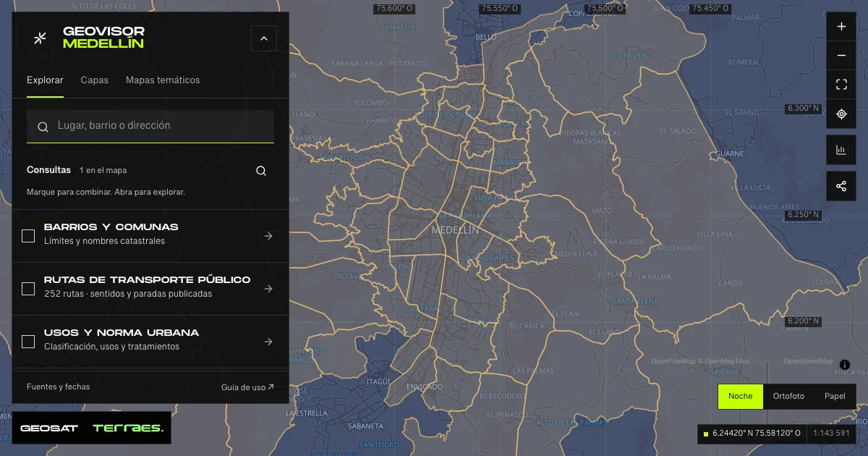The image size is (868, 456).
Task: Open map attribution info icon
Action: tap(845, 365)
